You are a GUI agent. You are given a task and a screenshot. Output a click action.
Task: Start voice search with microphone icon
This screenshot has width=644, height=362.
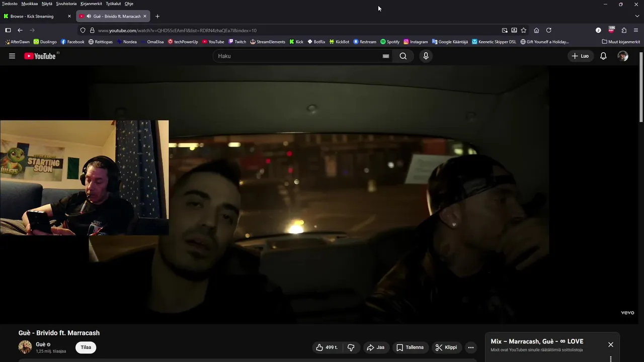(426, 56)
